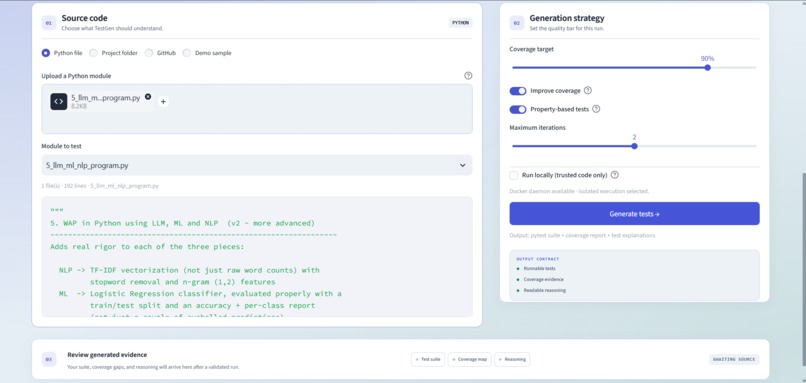Click code line 'NLP -> TF-IDF vectorization'
The height and width of the screenshot is (383, 806).
pos(189,270)
